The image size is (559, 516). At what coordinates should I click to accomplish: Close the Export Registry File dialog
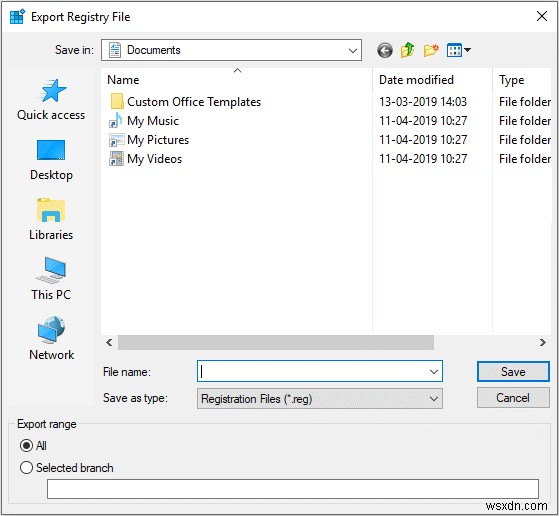click(542, 16)
